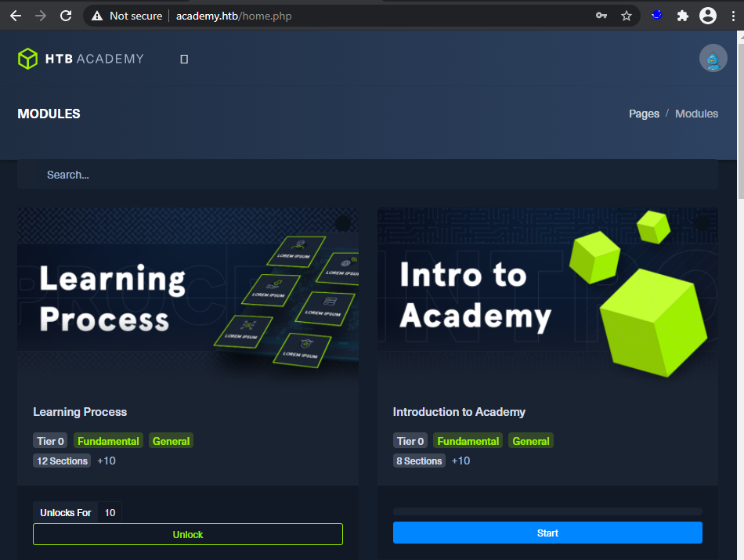The height and width of the screenshot is (560, 744).
Task: Click the blue extension icon in toolbar
Action: pyautogui.click(x=657, y=15)
